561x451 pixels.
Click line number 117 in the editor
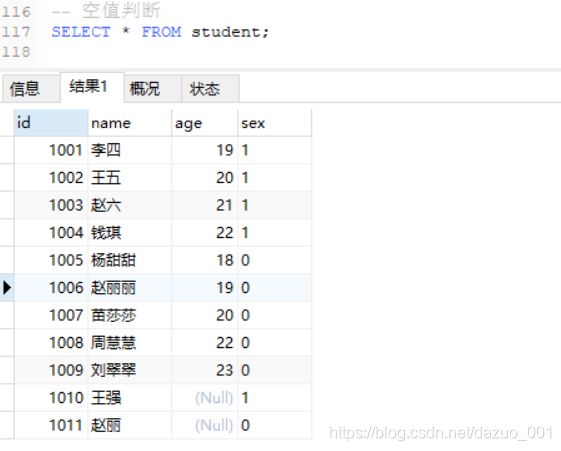point(16,32)
